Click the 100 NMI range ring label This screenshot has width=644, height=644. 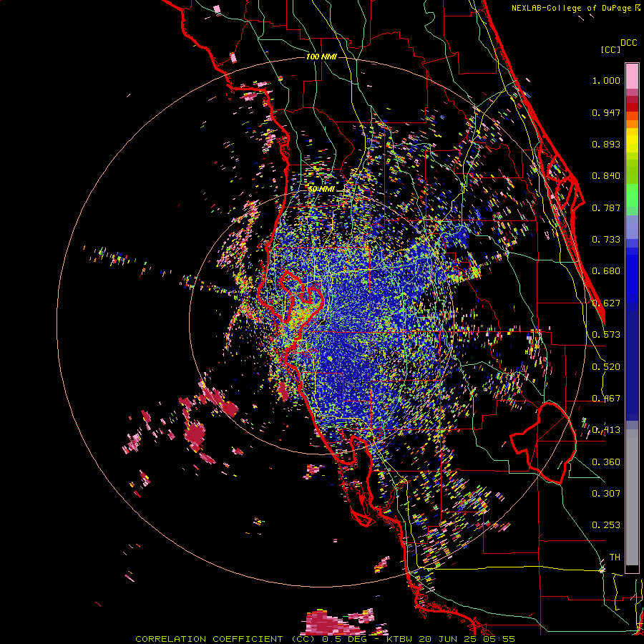pos(321,57)
